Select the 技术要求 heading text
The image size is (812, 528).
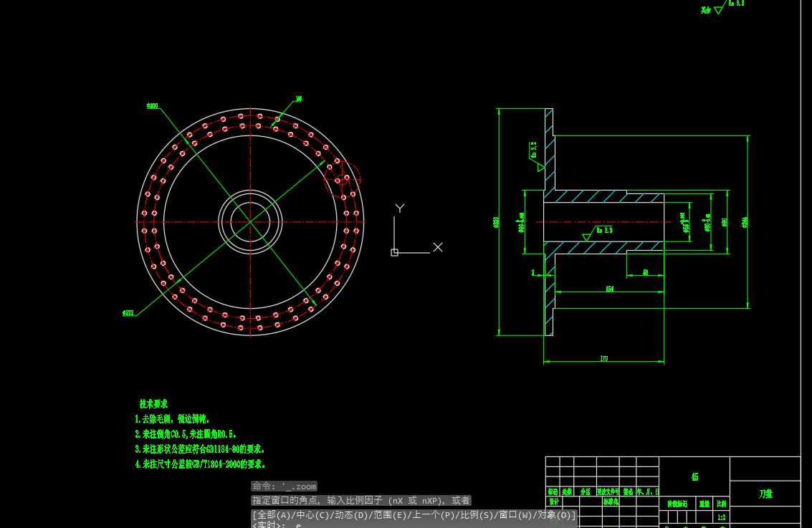click(154, 404)
